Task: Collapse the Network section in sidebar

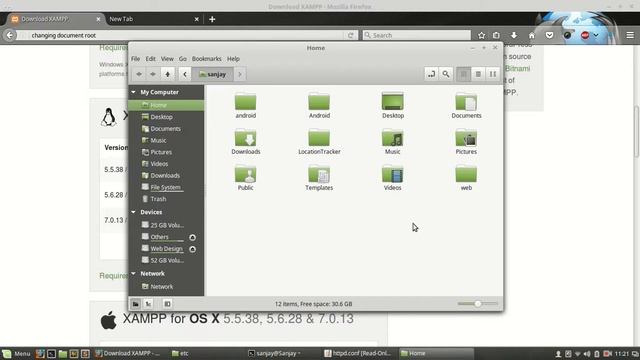Action: pyautogui.click(x=133, y=273)
